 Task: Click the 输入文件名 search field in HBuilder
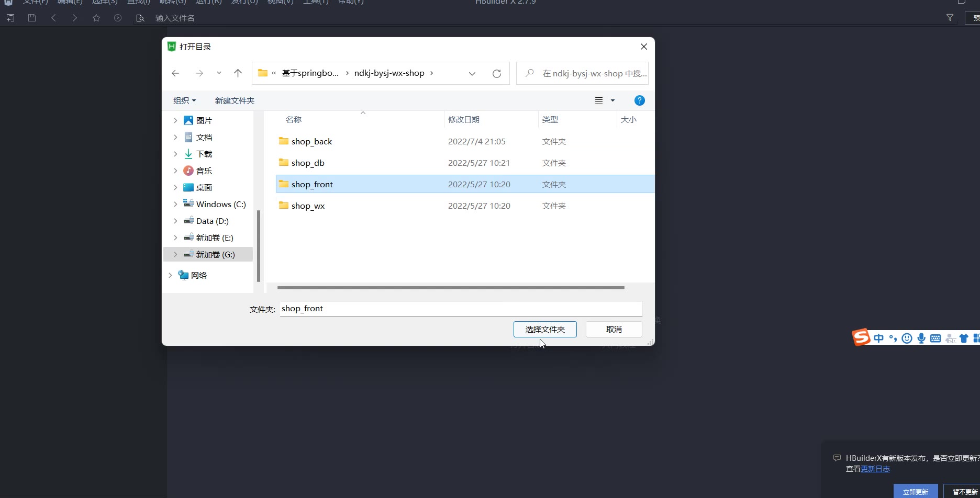(x=175, y=18)
